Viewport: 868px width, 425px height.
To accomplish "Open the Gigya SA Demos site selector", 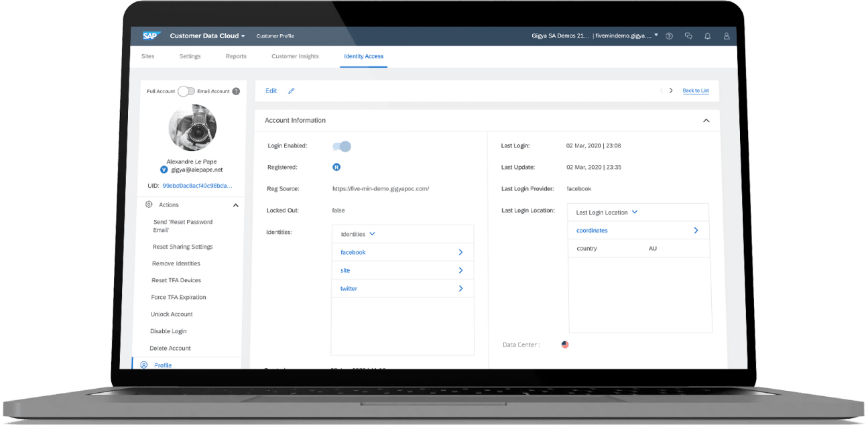I will (x=593, y=36).
